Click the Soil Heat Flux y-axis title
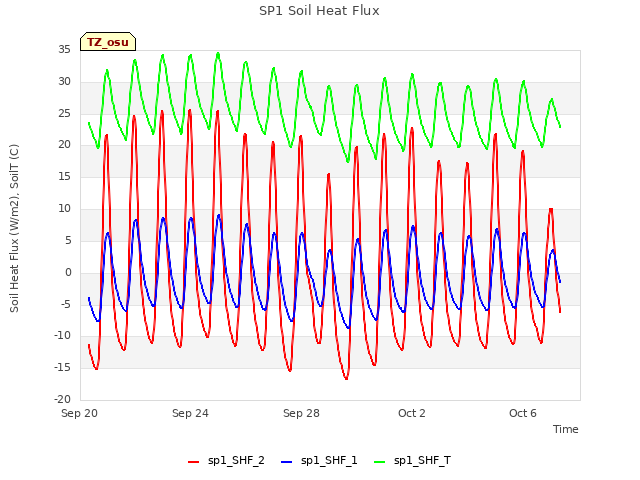640x480 pixels. (14, 228)
